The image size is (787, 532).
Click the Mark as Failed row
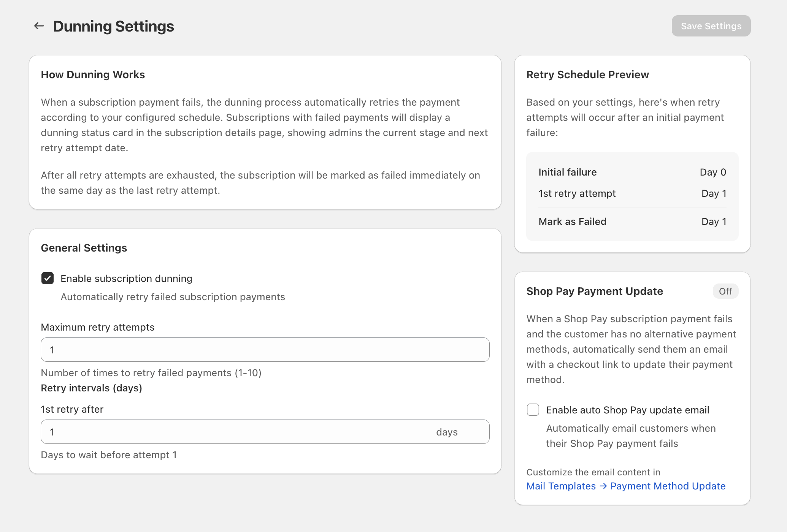pyautogui.click(x=632, y=221)
